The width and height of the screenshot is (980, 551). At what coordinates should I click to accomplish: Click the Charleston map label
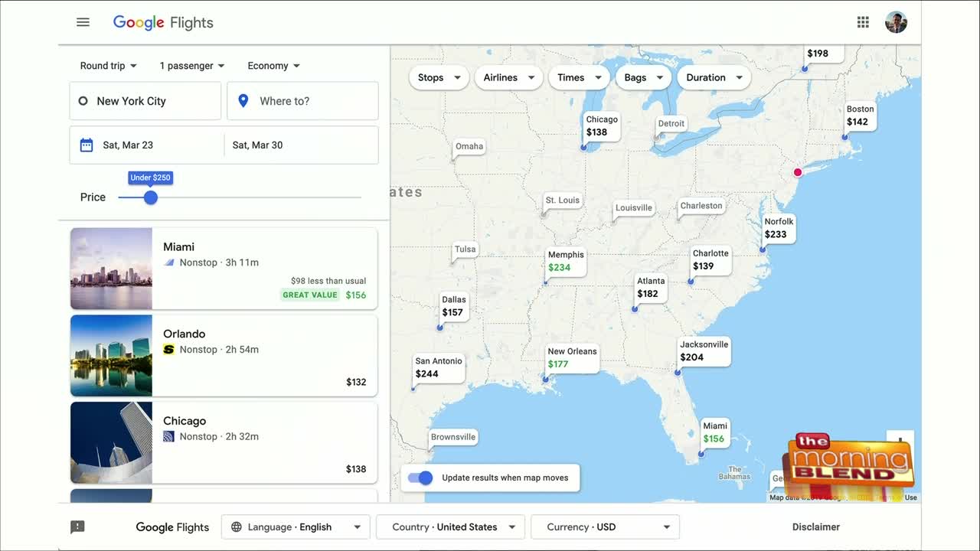[x=701, y=206]
